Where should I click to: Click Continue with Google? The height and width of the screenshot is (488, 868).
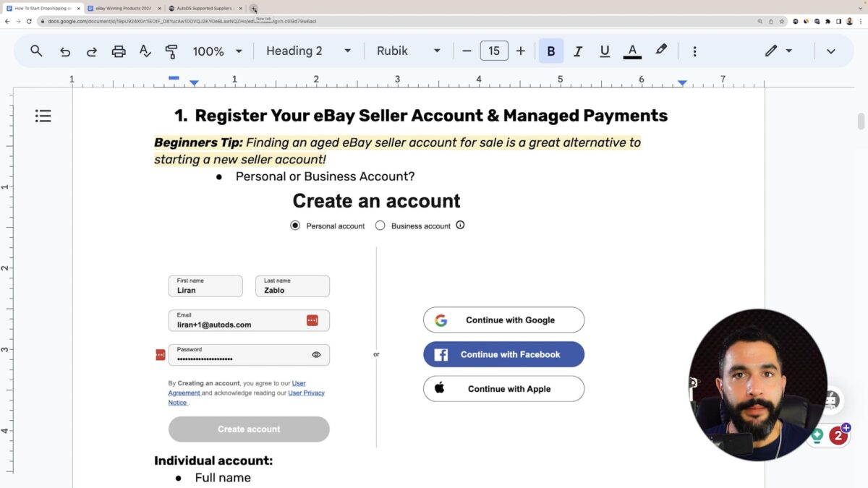(x=503, y=320)
